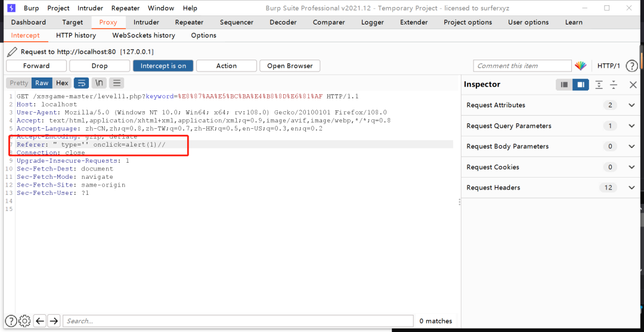The height and width of the screenshot is (332, 644).
Task: Click the Comment this item field
Action: (x=522, y=66)
